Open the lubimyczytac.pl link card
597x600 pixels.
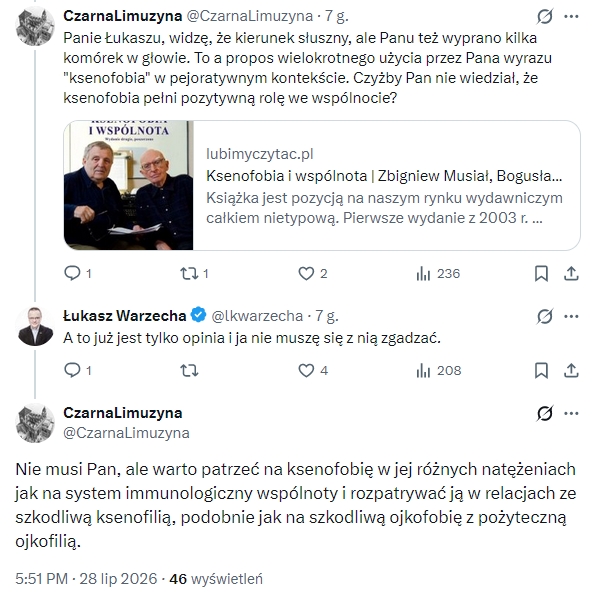pyautogui.click(x=322, y=186)
